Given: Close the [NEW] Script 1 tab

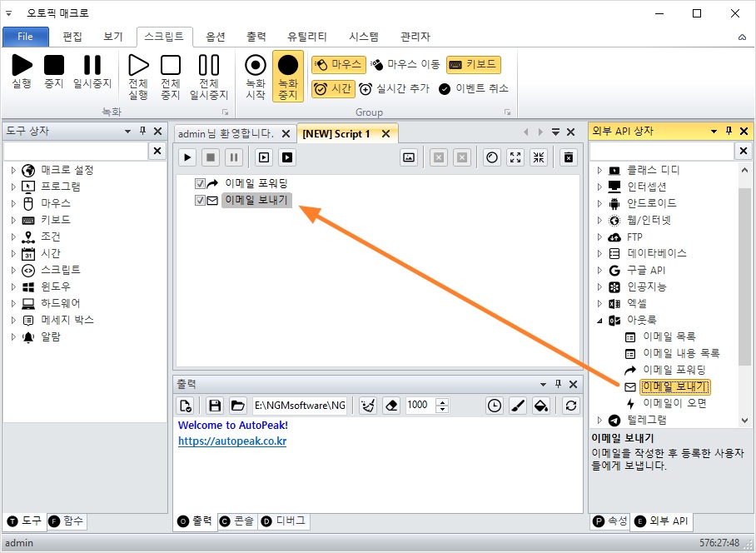Looking at the screenshot, I should point(385,134).
